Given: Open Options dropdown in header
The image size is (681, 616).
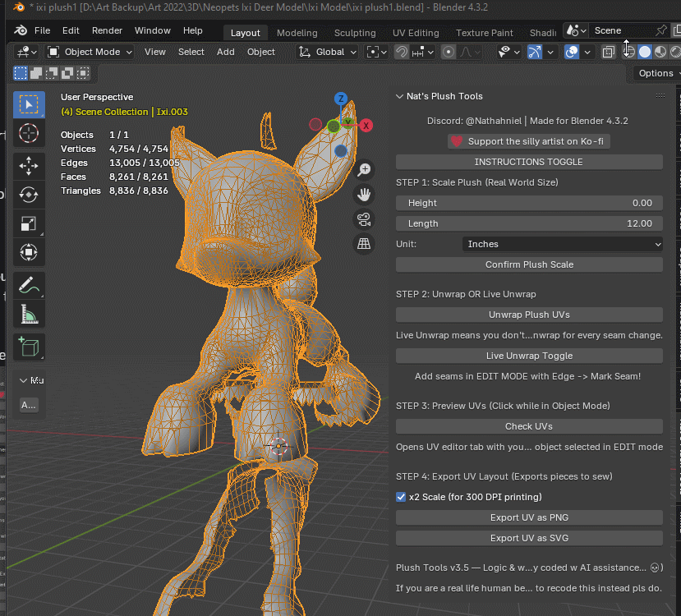Looking at the screenshot, I should (656, 73).
